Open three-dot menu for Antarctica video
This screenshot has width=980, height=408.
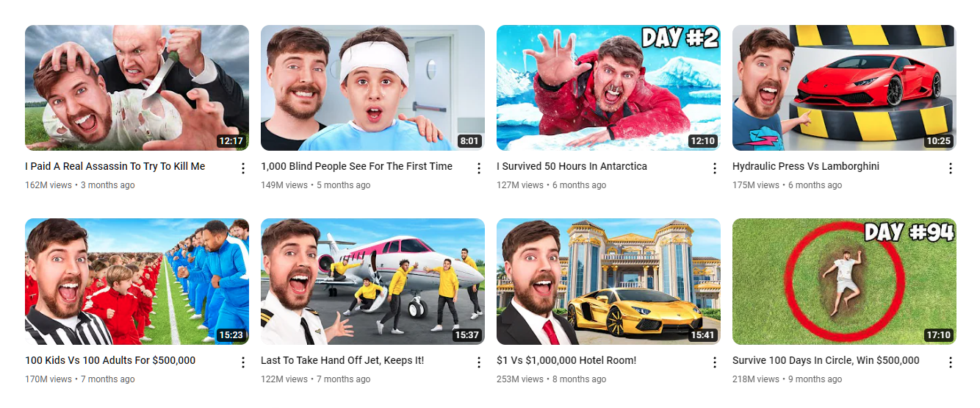pos(715,168)
